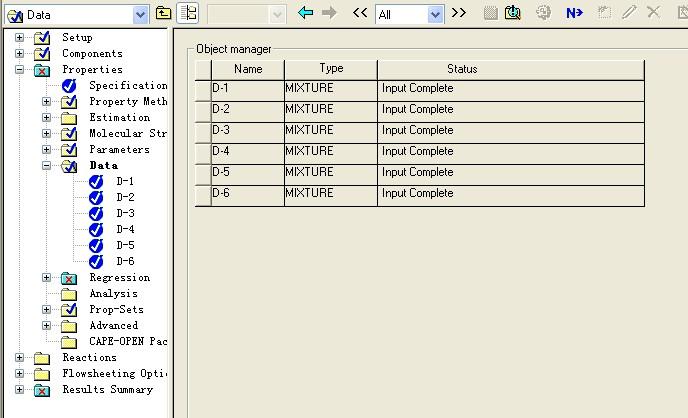The width and height of the screenshot is (688, 418).
Task: Expand the Regression node
Action: click(x=47, y=278)
